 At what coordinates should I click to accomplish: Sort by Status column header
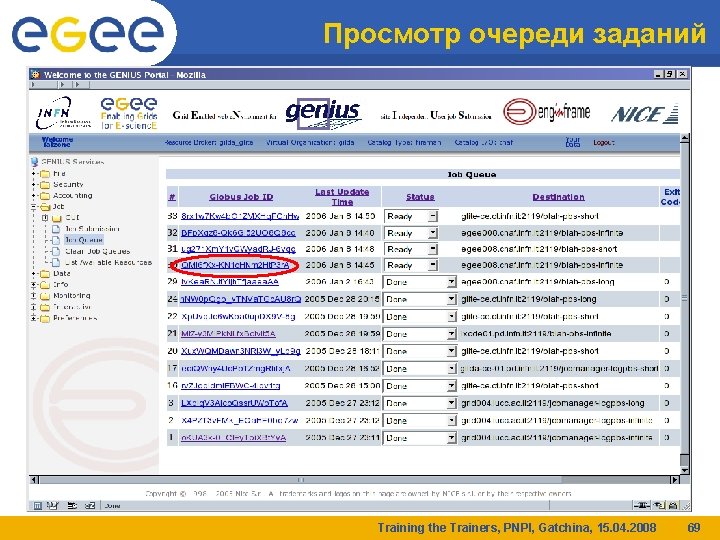click(x=420, y=197)
